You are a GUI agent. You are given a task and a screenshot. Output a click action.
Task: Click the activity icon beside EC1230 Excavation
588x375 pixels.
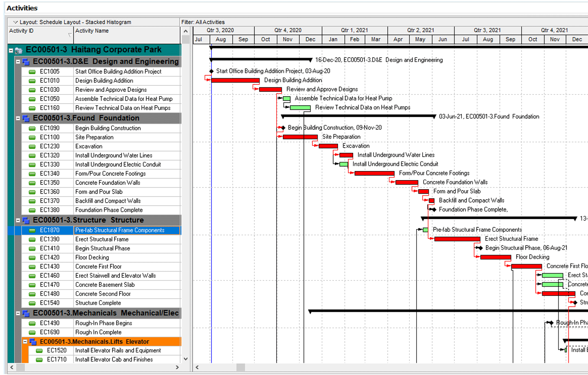tap(32, 147)
